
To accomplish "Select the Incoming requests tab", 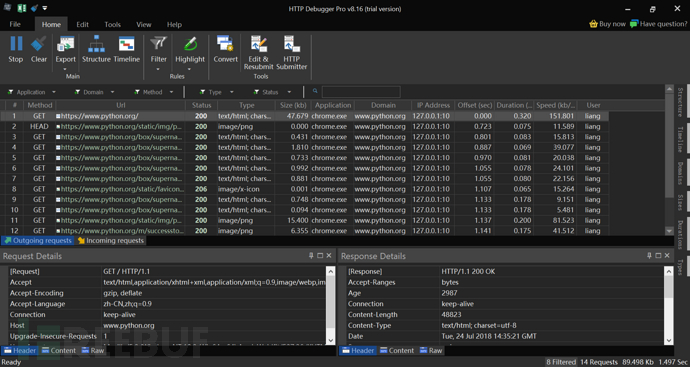I will (x=111, y=241).
